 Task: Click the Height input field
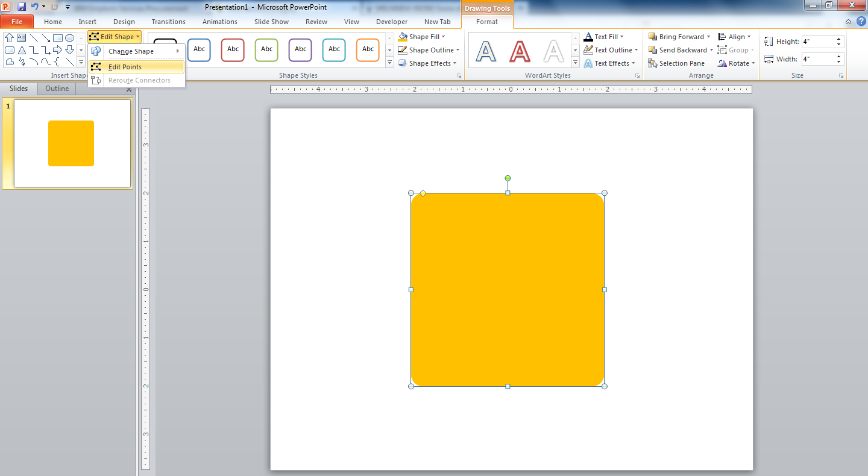tap(818, 42)
